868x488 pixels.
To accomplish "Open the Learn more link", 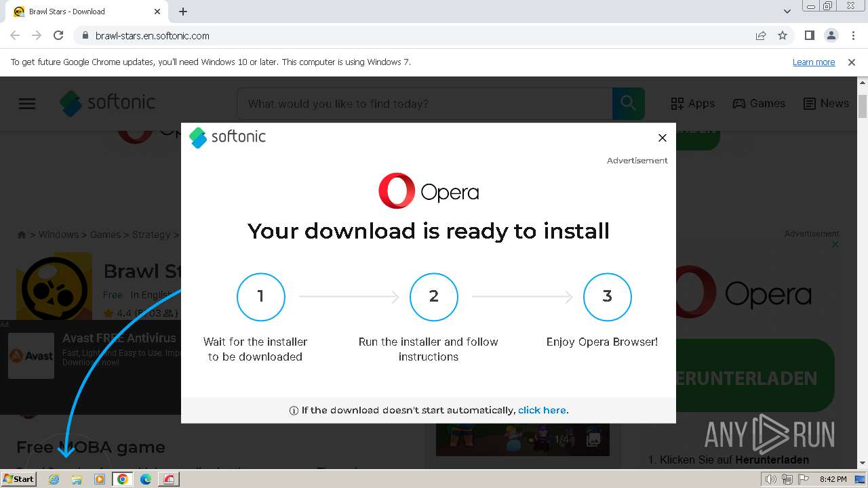I will (x=814, y=62).
